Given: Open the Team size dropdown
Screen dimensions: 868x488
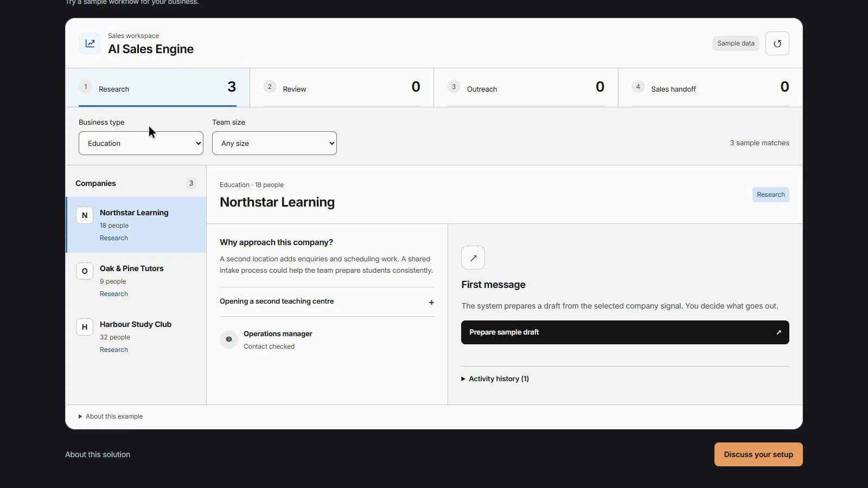Looking at the screenshot, I should [x=275, y=143].
